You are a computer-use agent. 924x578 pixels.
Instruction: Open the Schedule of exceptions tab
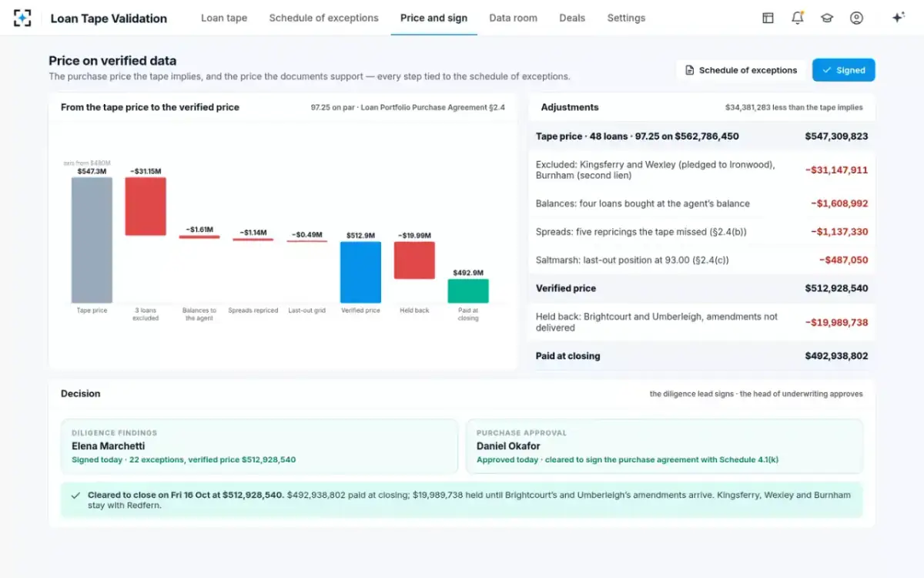323,18
